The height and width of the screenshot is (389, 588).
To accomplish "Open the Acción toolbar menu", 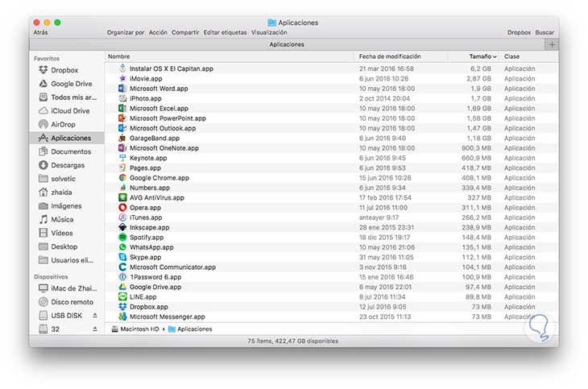I will (x=158, y=32).
